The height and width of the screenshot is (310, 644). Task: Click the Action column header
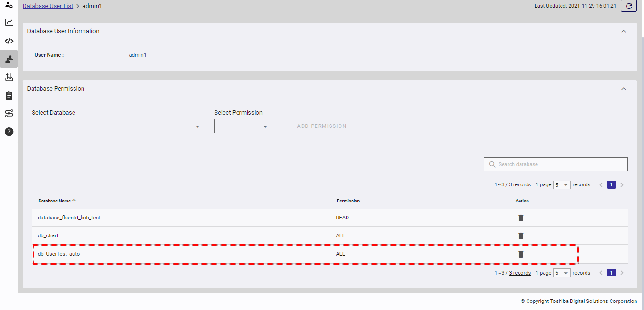pos(522,201)
